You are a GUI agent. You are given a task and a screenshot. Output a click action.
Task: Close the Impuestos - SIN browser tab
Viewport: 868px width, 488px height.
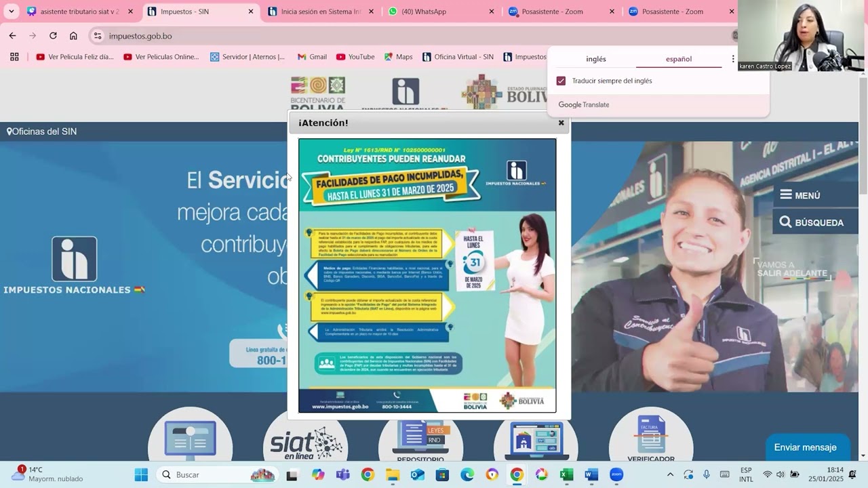pos(250,12)
